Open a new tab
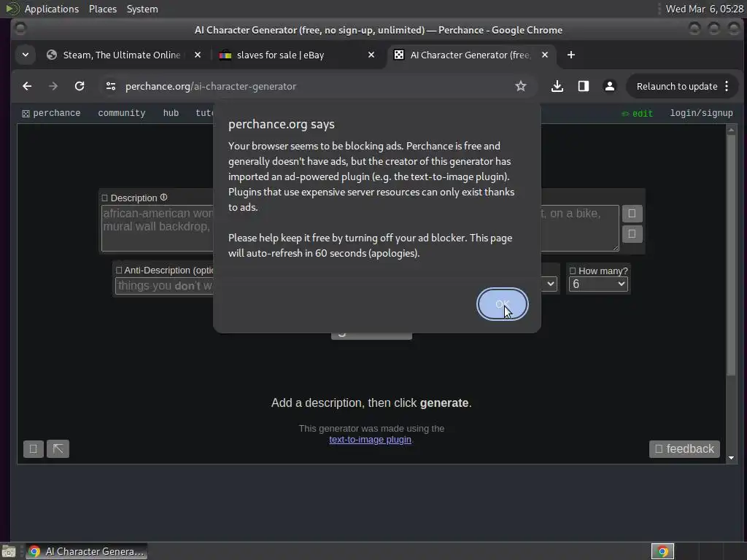747x560 pixels. click(570, 55)
